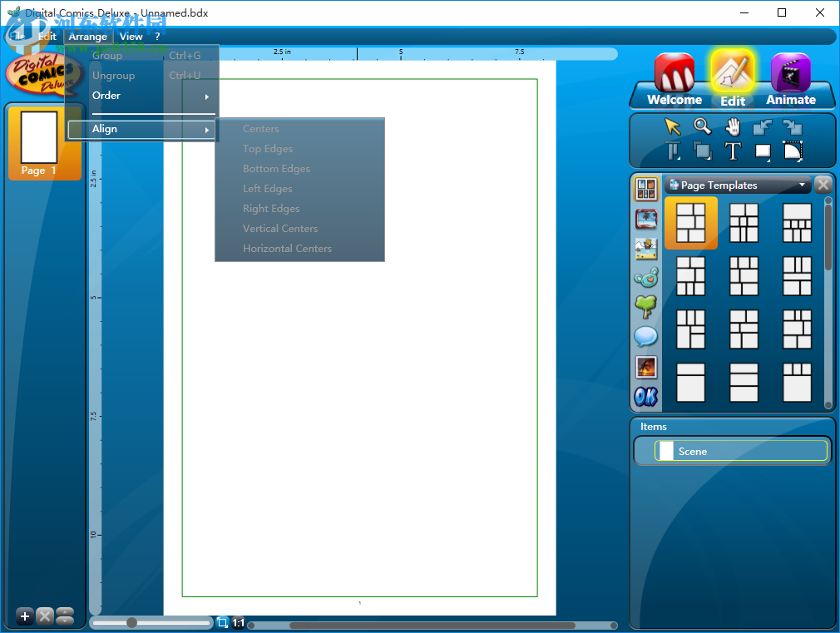Image resolution: width=840 pixels, height=633 pixels.
Task: Click the horizontal canvas scrollbar
Action: pyautogui.click(x=432, y=626)
